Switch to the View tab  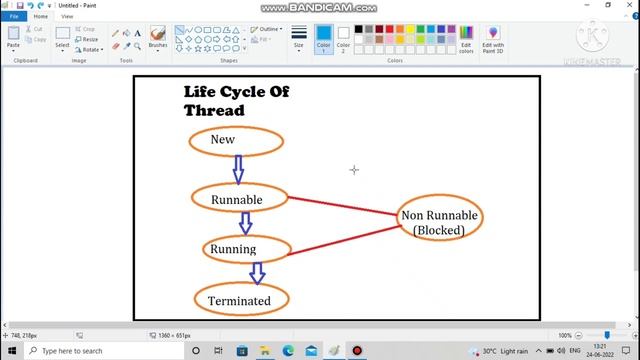pyautogui.click(x=67, y=16)
